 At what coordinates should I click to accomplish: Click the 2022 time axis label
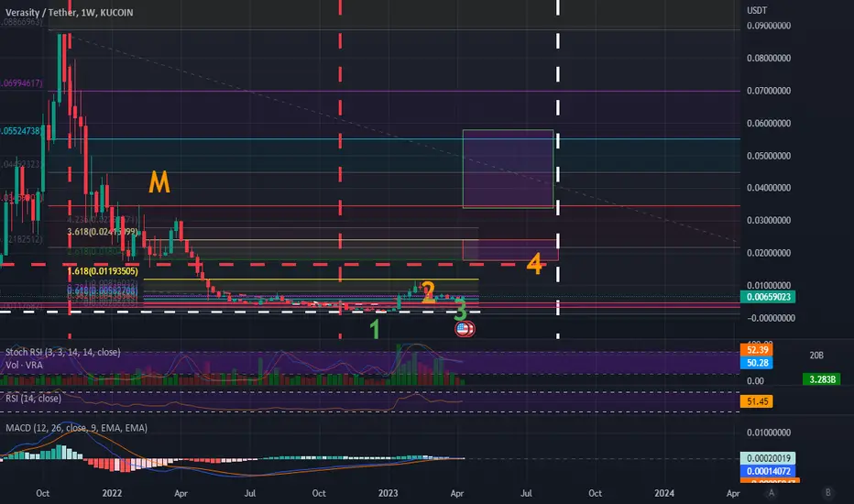[112, 493]
